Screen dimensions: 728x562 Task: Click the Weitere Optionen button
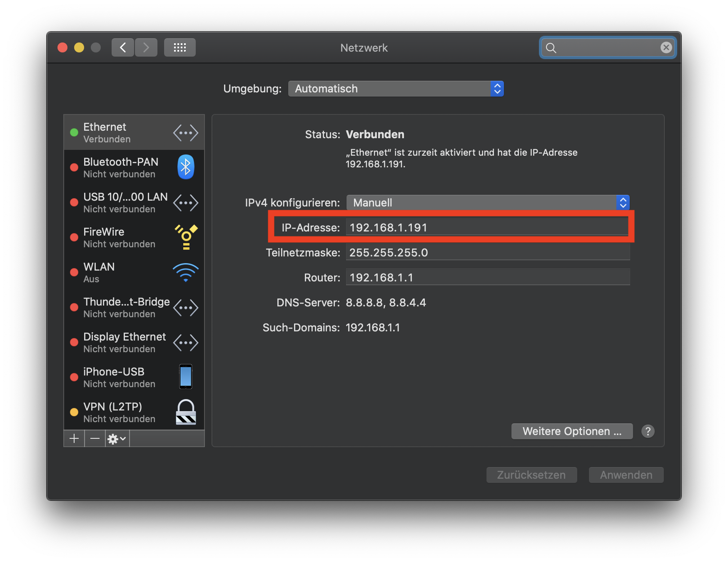pos(572,431)
